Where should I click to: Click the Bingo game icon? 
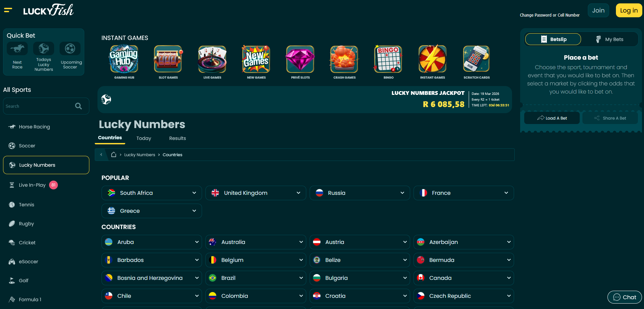[x=388, y=60]
